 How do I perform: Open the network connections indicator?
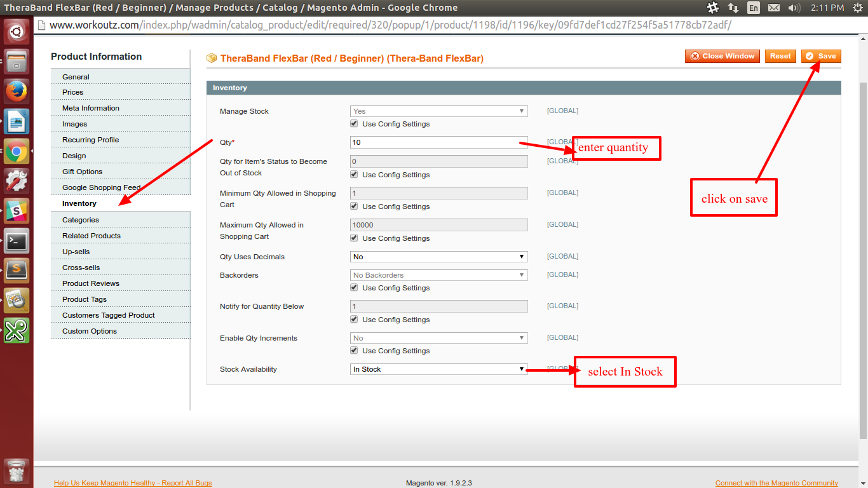tap(733, 8)
